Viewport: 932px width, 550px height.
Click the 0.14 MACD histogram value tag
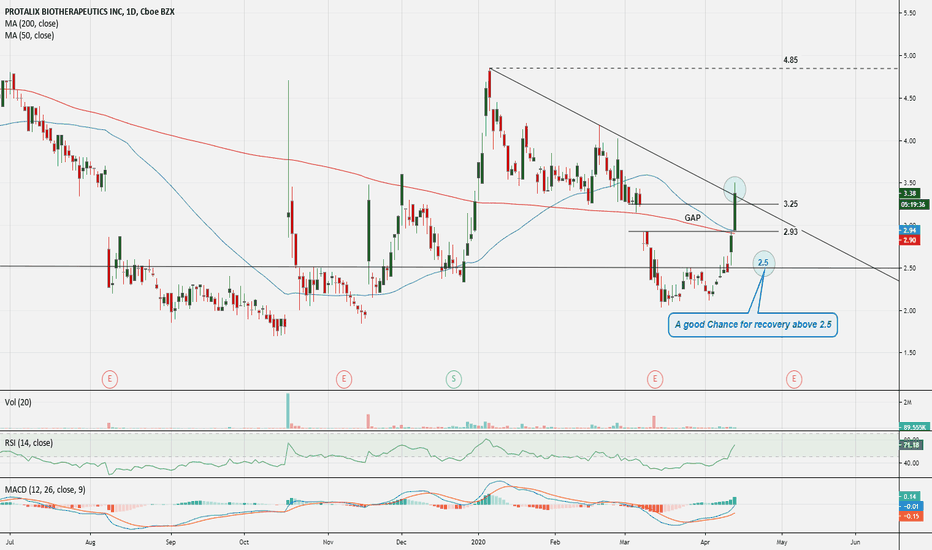911,496
